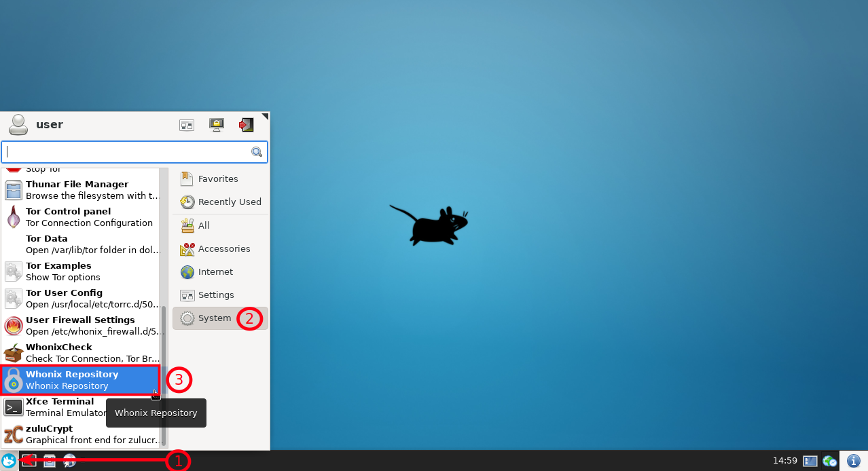Switch to Recently Used category
Image resolution: width=868 pixels, height=471 pixels.
229,202
